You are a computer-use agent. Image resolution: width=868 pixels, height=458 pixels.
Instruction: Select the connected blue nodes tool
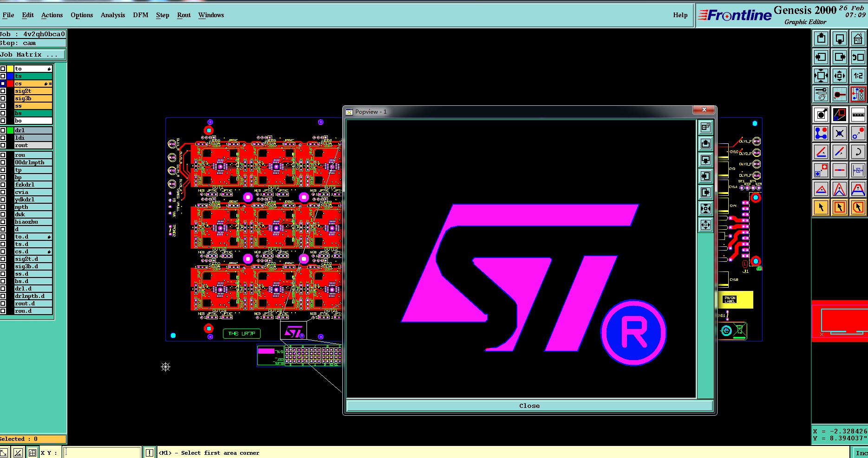click(821, 134)
